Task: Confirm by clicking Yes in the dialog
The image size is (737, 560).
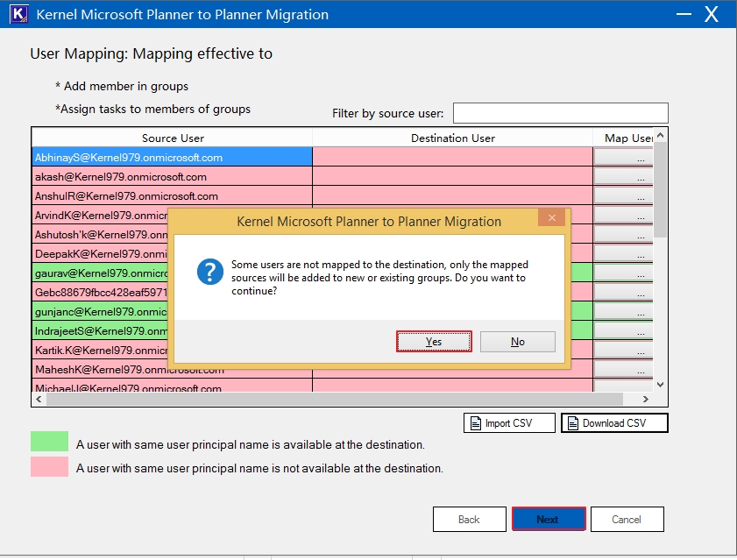Action: click(434, 342)
